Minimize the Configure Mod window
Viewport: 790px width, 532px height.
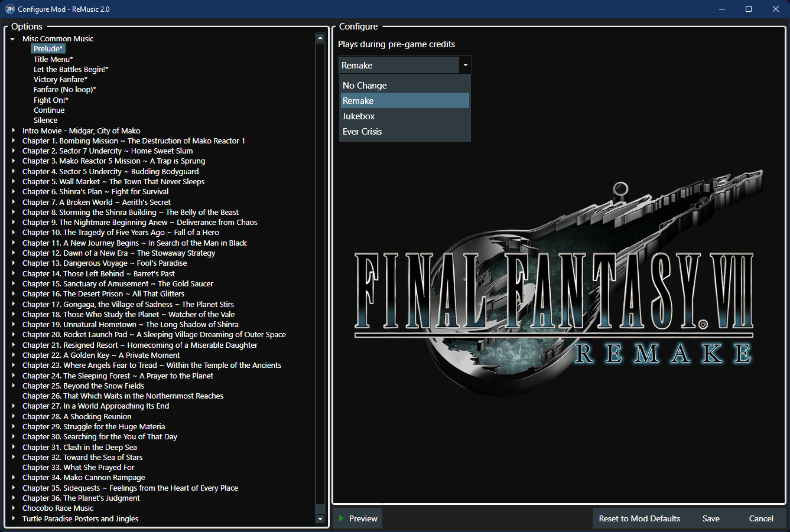click(x=722, y=9)
